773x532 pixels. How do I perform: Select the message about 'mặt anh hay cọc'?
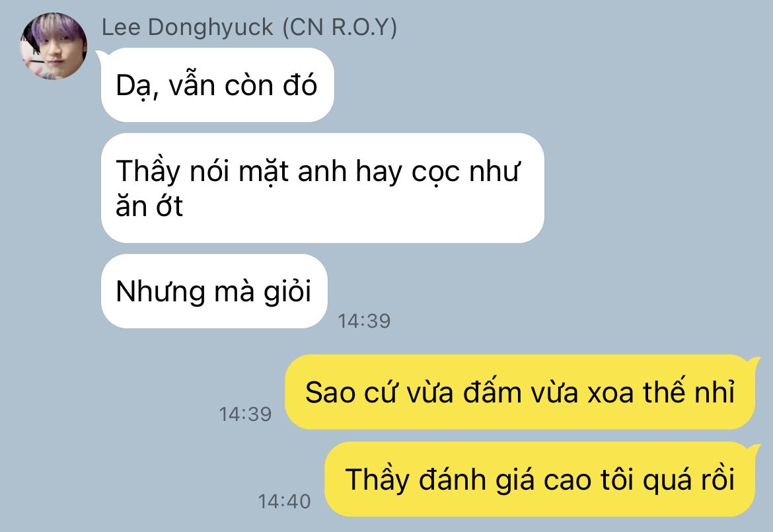click(322, 188)
